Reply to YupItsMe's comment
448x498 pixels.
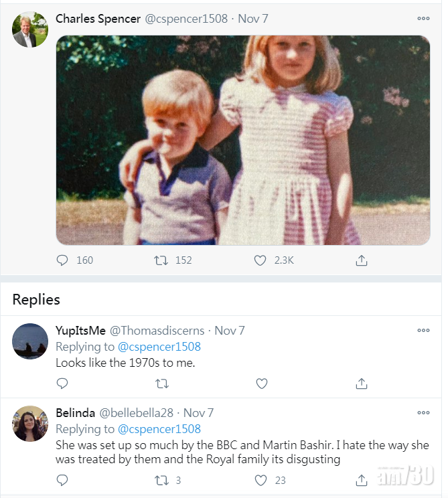click(62, 384)
